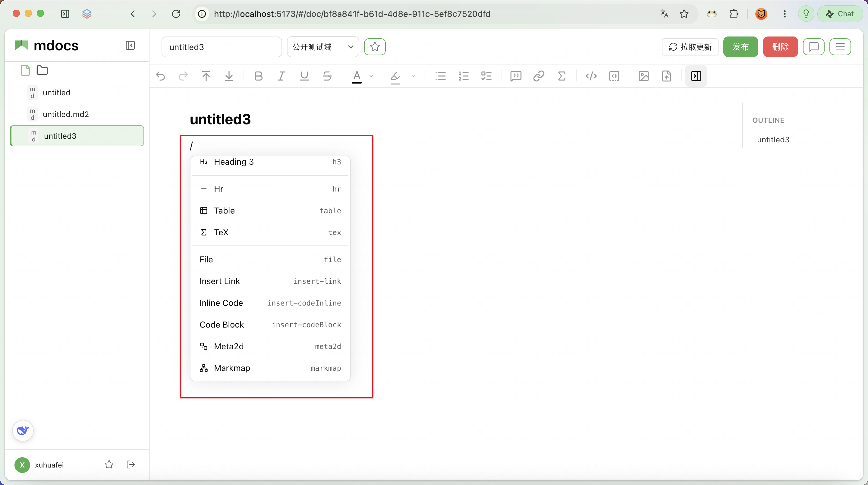Go back in browser history
The image size is (868, 485).
(133, 14)
